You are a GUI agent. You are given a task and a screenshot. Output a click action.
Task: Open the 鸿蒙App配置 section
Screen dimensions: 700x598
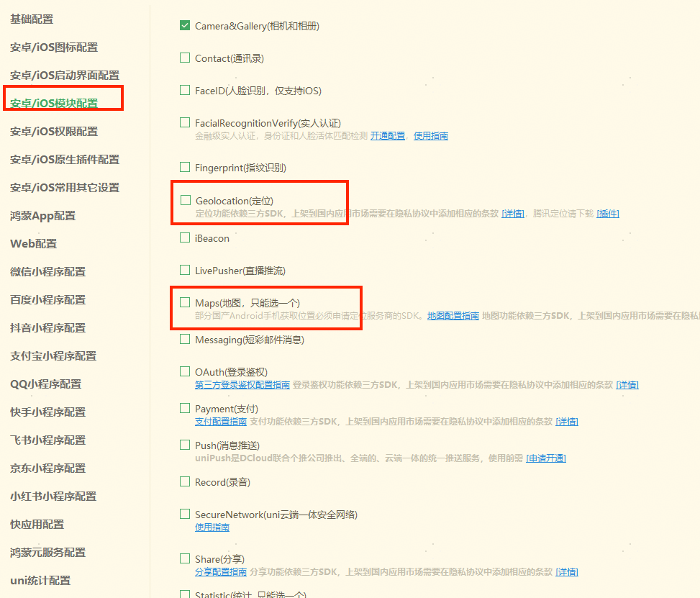pos(43,216)
